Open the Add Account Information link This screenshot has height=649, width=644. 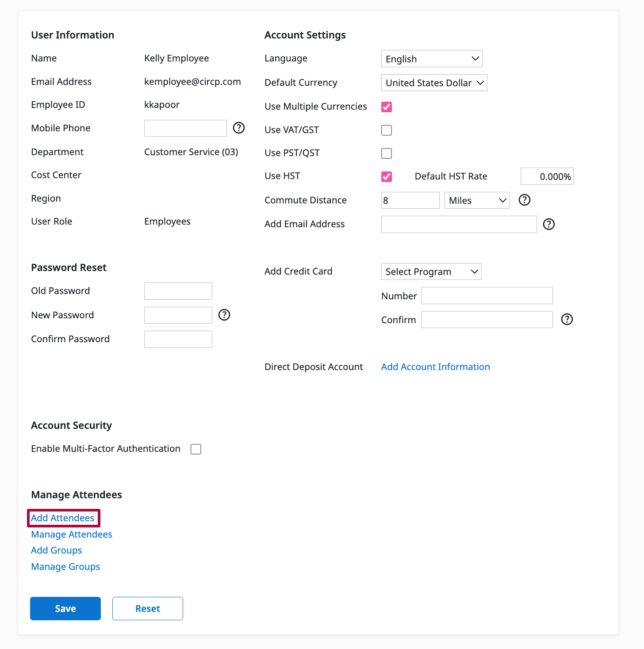(435, 367)
